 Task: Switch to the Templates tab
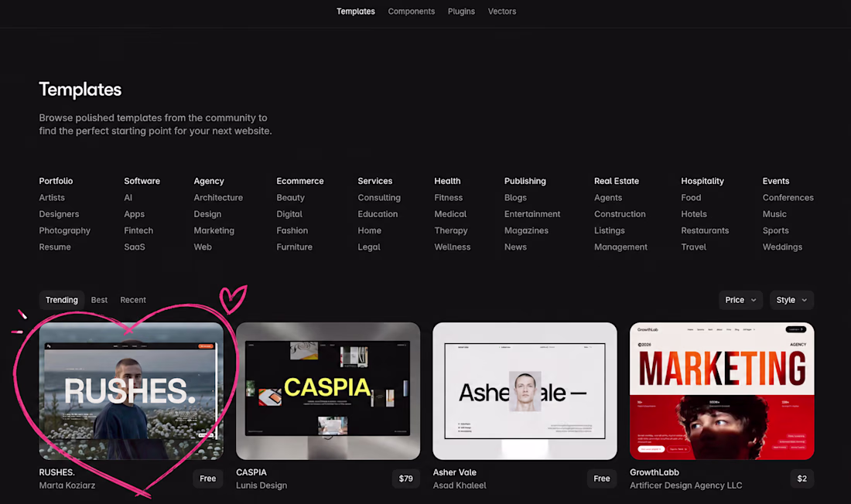point(356,12)
